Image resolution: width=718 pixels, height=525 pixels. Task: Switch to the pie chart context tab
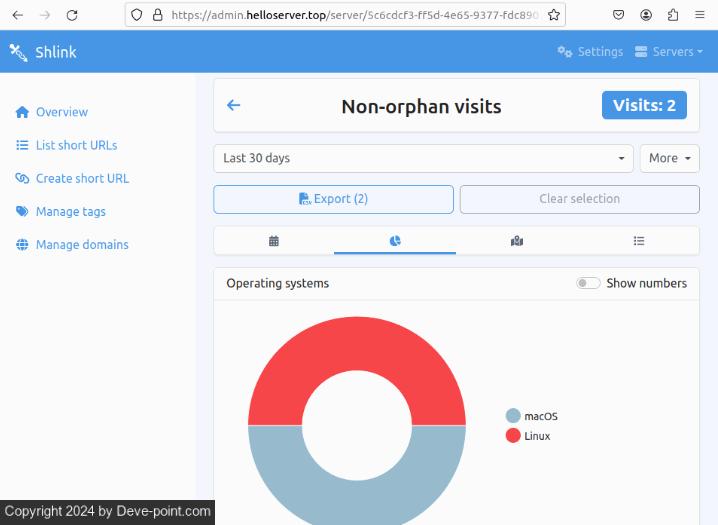point(395,241)
